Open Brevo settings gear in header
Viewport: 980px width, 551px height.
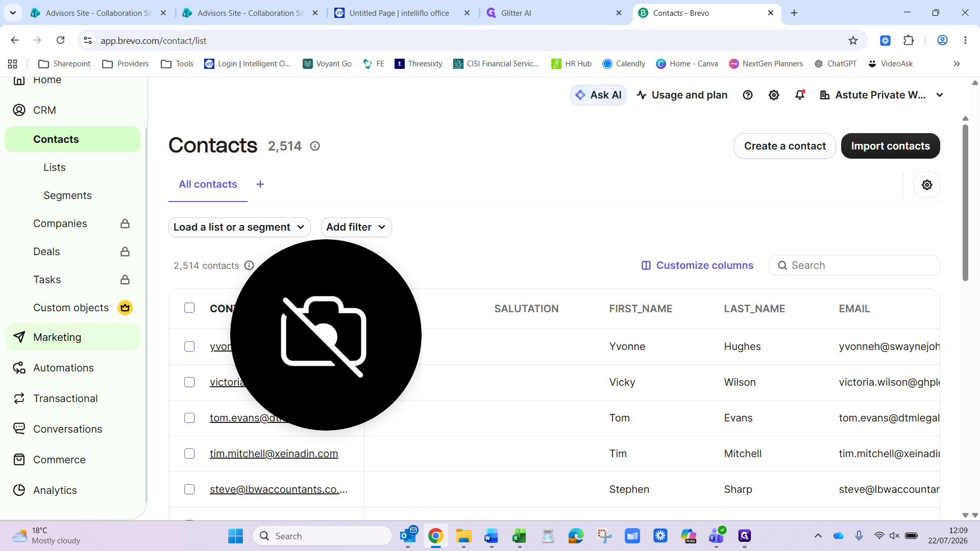pyautogui.click(x=774, y=95)
